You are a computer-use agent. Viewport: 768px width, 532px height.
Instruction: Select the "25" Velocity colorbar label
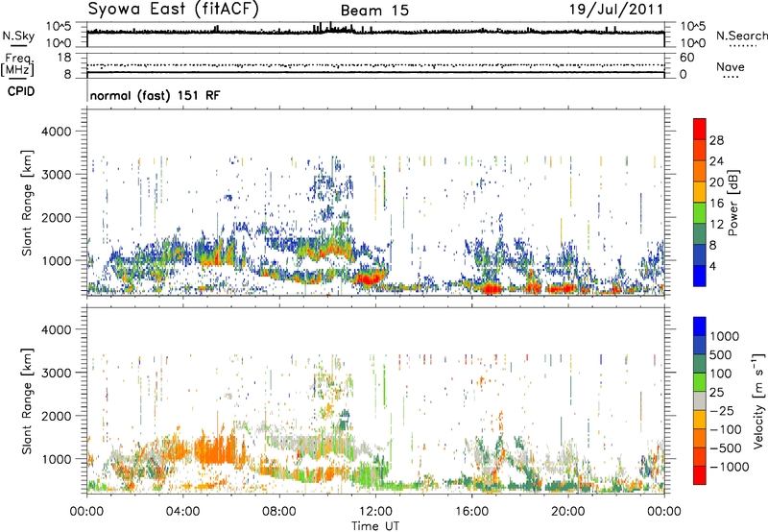(717, 392)
